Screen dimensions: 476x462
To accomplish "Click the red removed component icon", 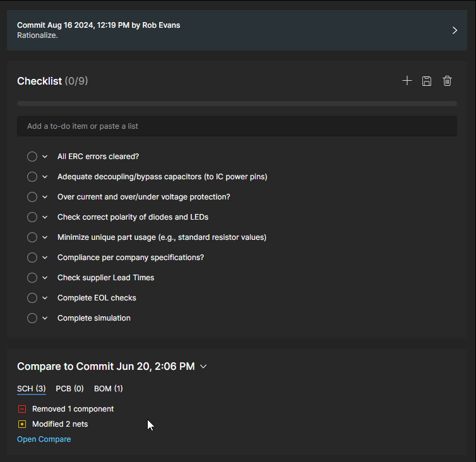I will [22, 409].
